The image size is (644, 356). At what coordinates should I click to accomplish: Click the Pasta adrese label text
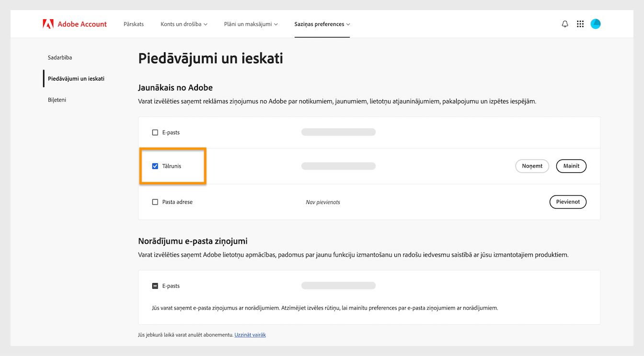pos(177,202)
